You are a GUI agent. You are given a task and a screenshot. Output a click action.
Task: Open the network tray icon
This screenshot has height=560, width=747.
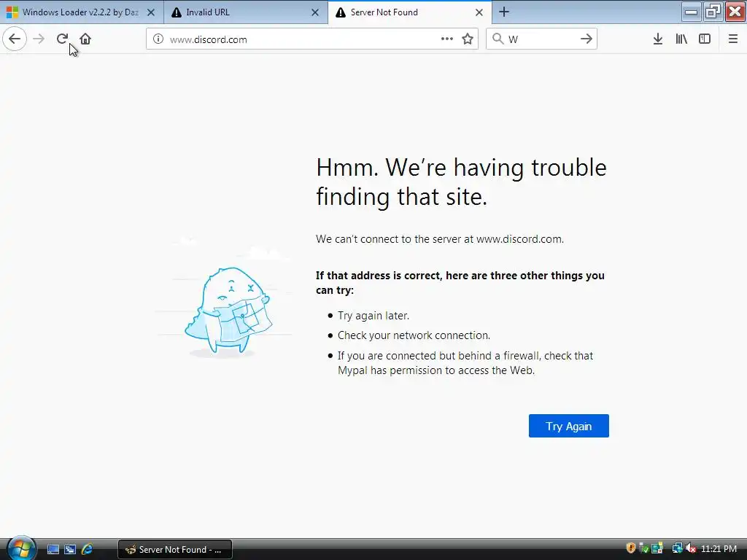point(676,548)
